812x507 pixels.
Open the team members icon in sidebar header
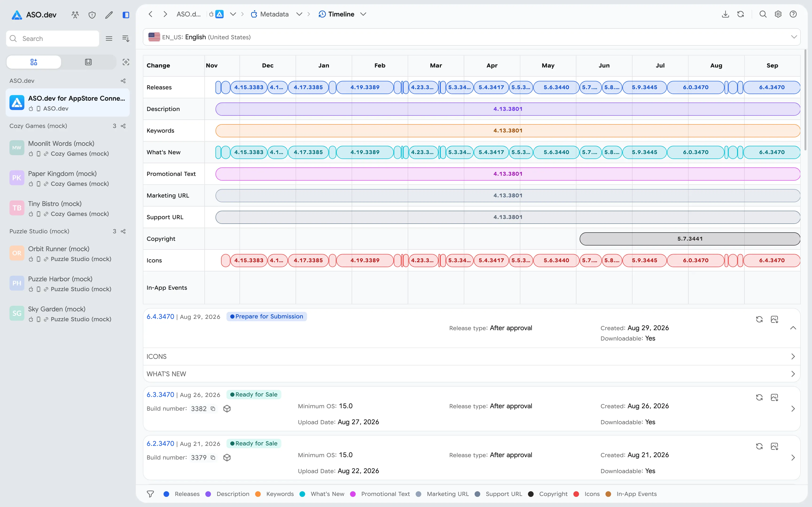point(75,15)
